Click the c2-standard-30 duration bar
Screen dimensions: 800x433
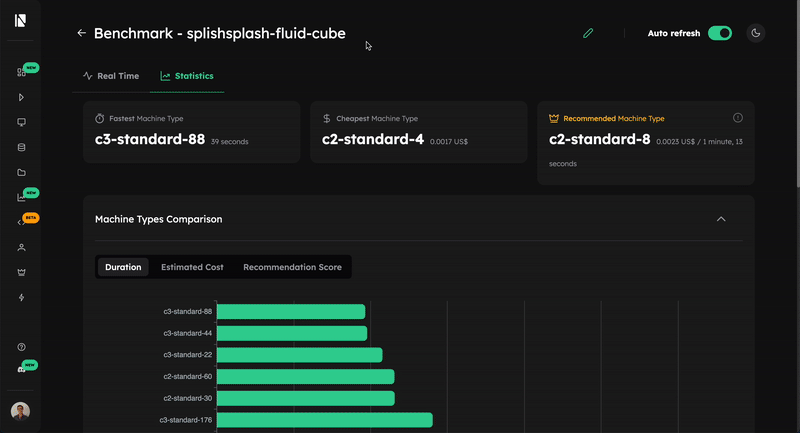click(x=306, y=398)
